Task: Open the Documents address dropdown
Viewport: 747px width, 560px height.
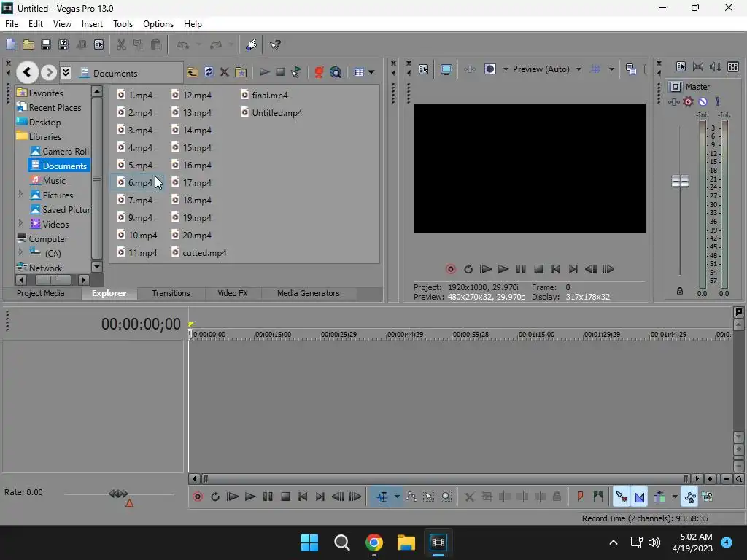Action: tap(66, 72)
